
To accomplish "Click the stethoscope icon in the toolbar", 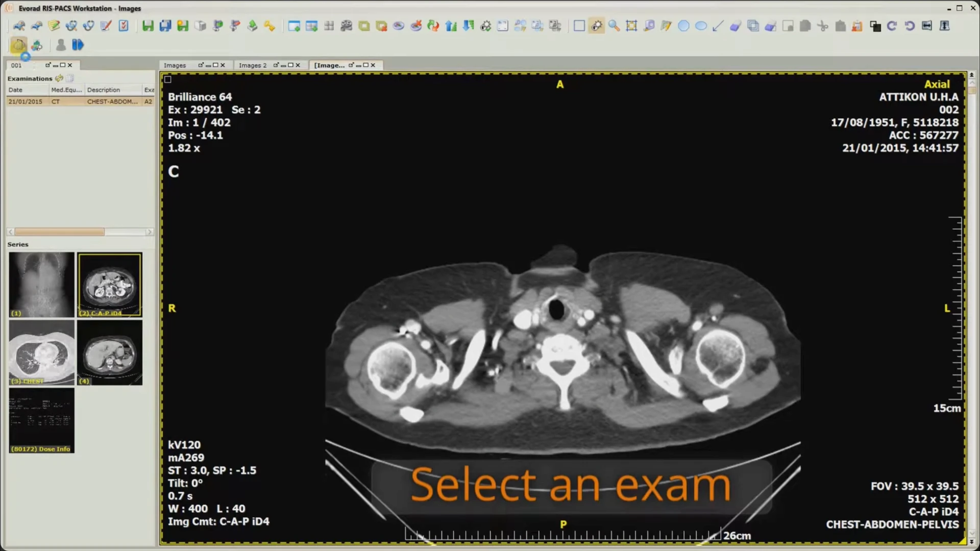I will [89, 26].
